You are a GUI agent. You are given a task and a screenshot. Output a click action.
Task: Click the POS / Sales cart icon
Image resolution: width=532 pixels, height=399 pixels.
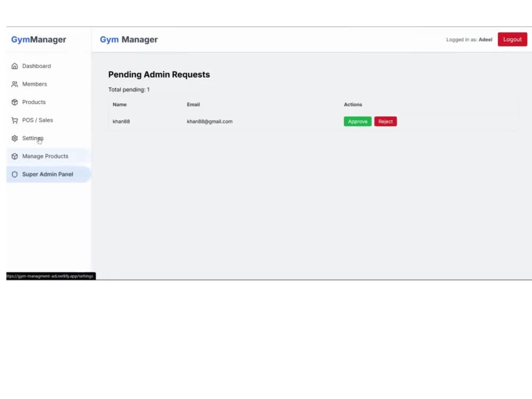(14, 120)
